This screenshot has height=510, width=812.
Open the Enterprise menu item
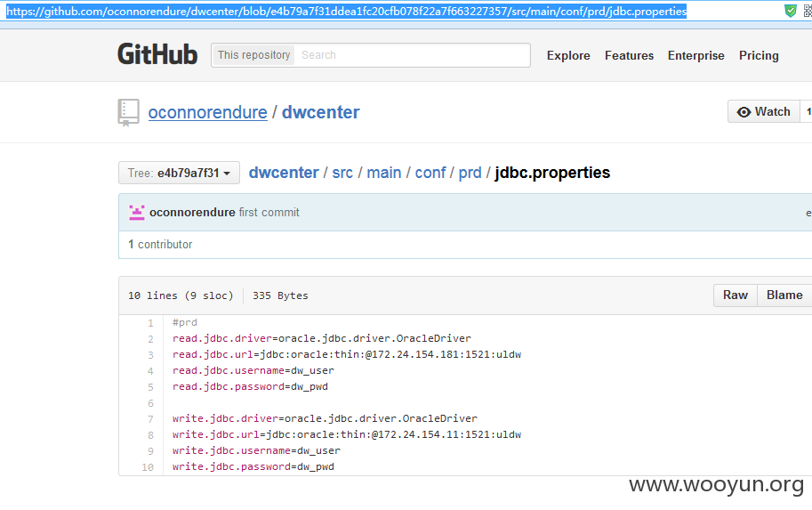point(696,55)
